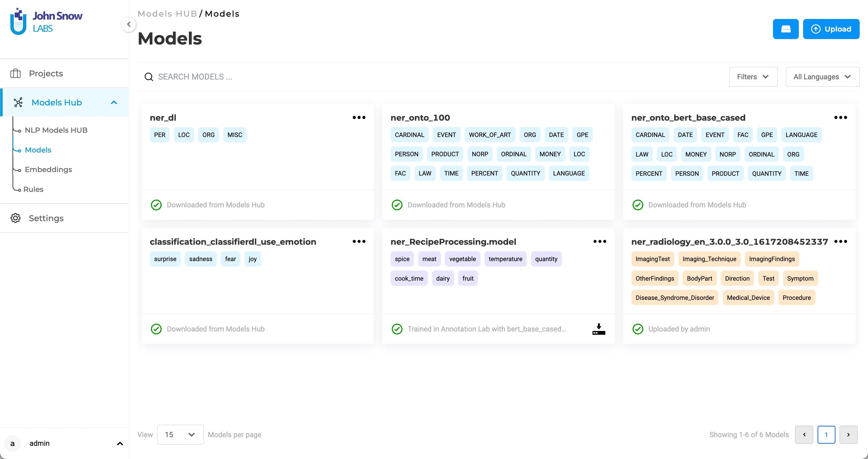Collapse the Models Hub menu chevron
Screen dimensions: 868x459
click(x=114, y=103)
